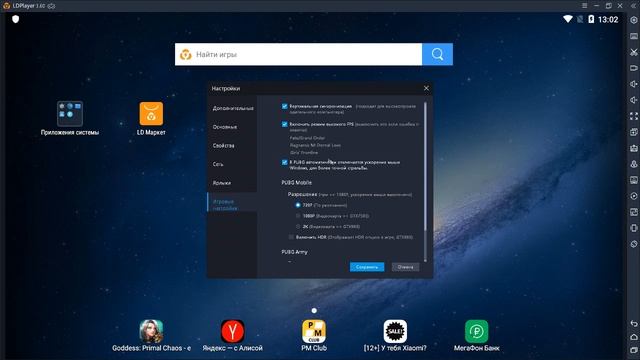Select 2K resolution radio button
Viewport: 640px width, 360px height.
pyautogui.click(x=298, y=227)
